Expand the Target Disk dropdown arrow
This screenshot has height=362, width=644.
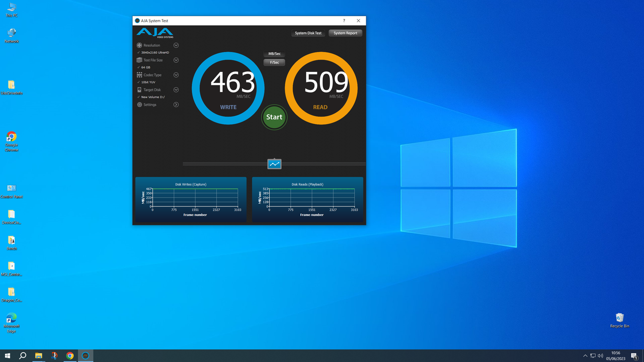click(x=176, y=90)
